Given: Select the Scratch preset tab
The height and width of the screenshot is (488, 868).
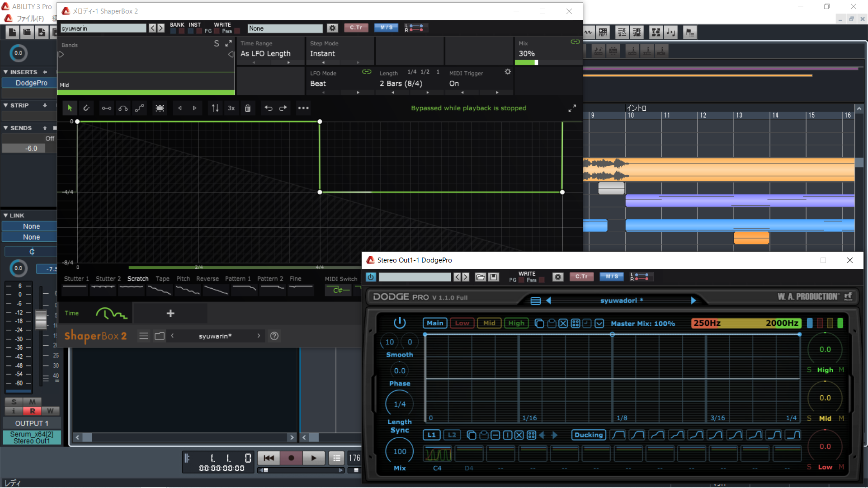Looking at the screenshot, I should coord(138,279).
